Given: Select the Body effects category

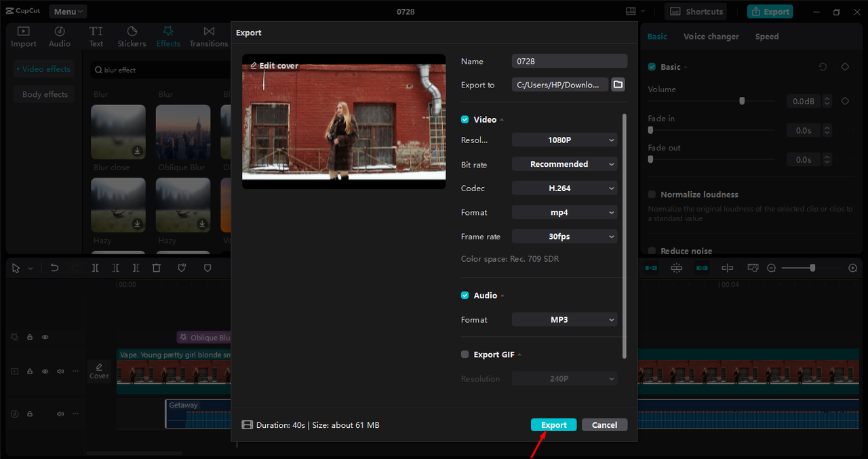Looking at the screenshot, I should click(45, 94).
